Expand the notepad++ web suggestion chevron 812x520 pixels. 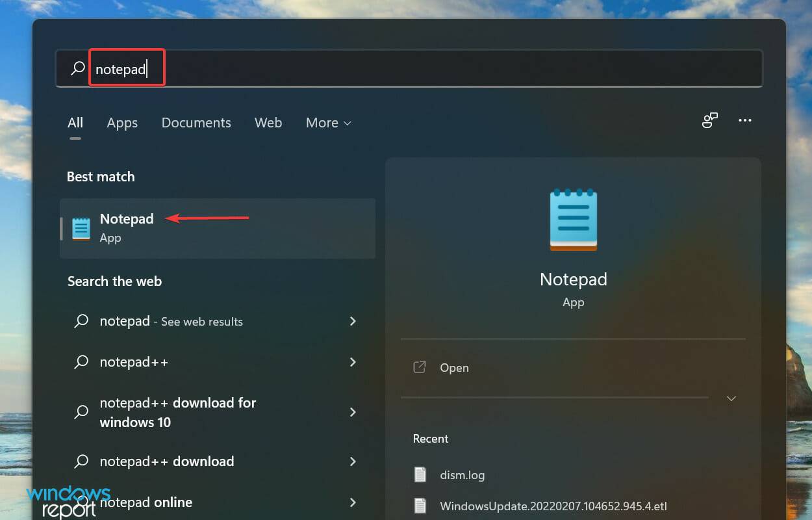(352, 362)
